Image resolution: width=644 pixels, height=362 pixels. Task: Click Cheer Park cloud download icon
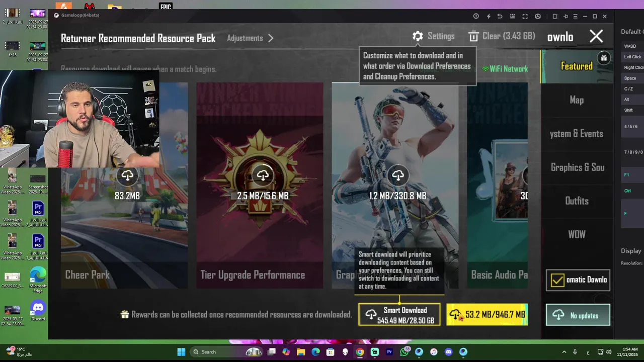[127, 175]
